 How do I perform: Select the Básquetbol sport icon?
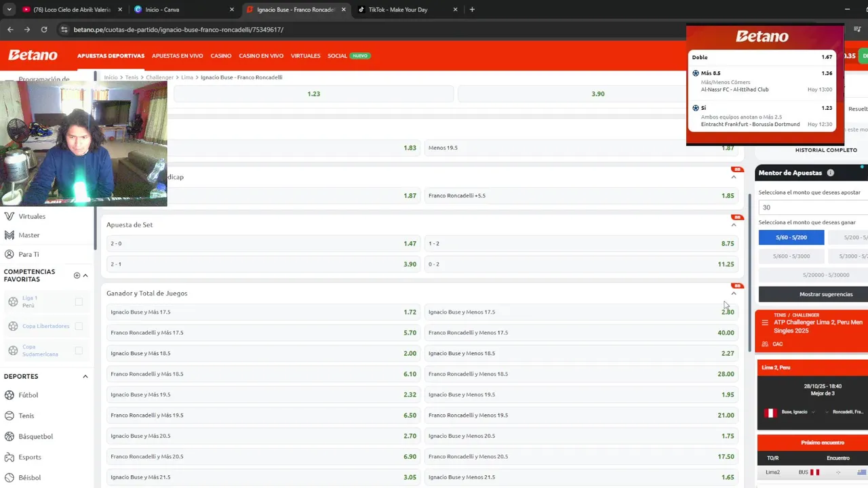point(9,436)
